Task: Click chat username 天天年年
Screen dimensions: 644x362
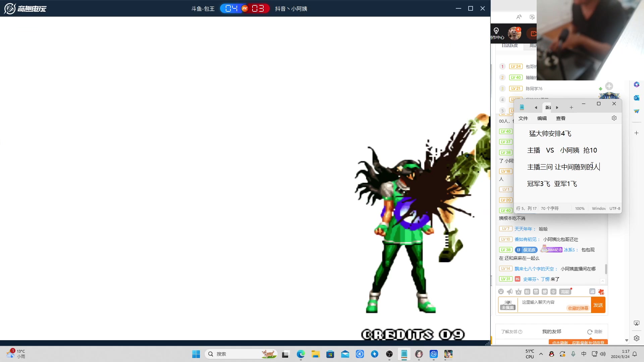Action: [x=524, y=229]
